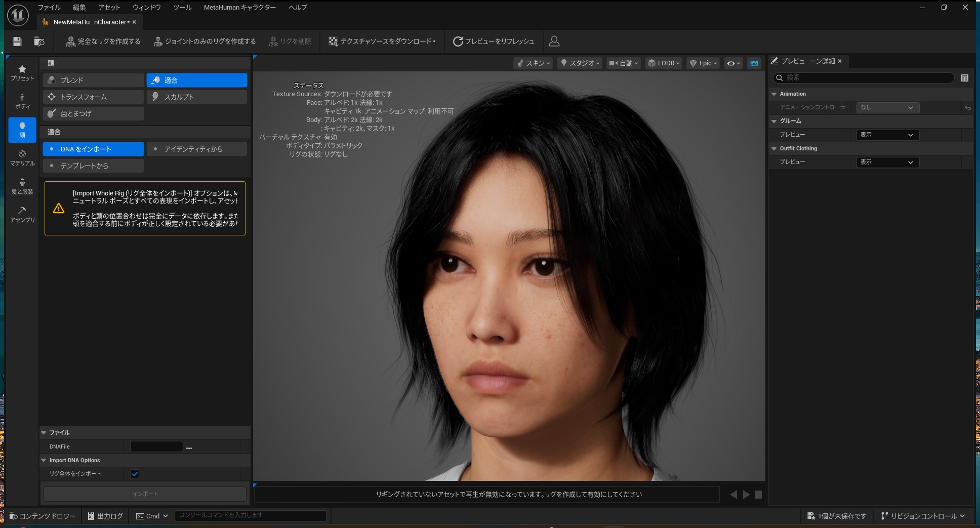Select the アイデンティティから radio option

[196, 149]
